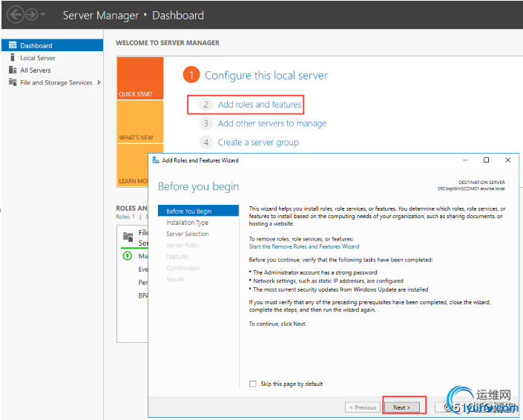Click the forward navigation arrow icon
Screen dimensions: 523x420
tap(32, 15)
